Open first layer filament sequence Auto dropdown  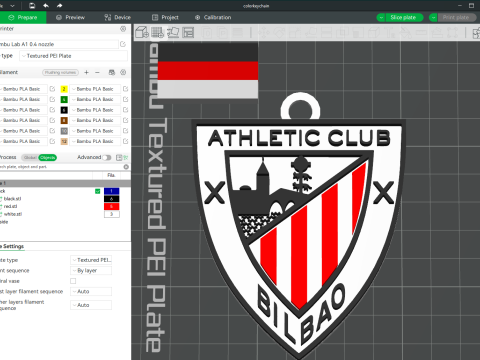point(91,291)
